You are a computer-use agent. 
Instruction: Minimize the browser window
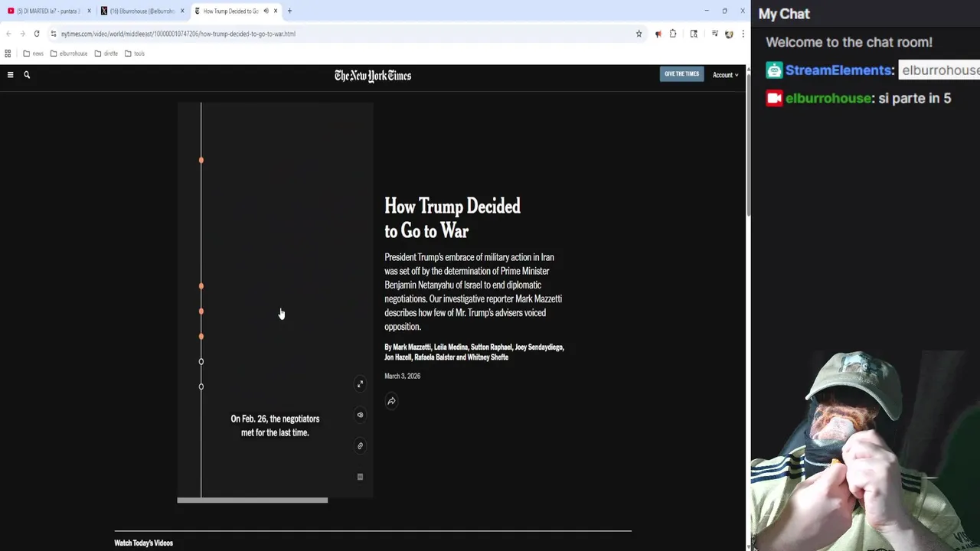pyautogui.click(x=706, y=11)
